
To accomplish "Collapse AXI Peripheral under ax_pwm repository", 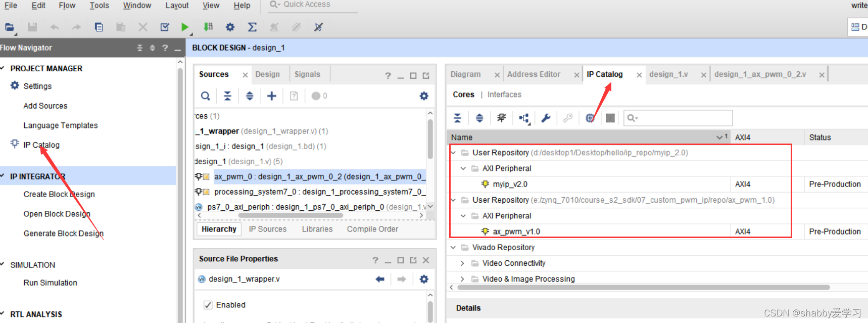I will tap(463, 216).
